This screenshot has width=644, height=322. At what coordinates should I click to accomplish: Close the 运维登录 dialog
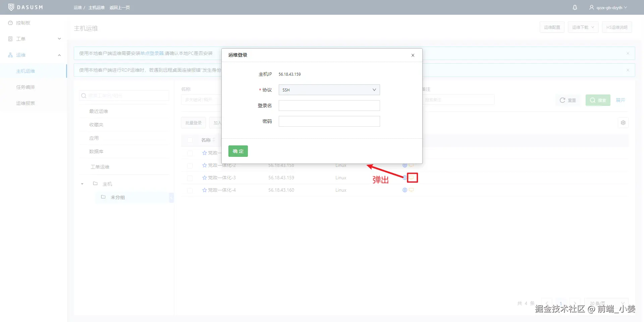(413, 55)
